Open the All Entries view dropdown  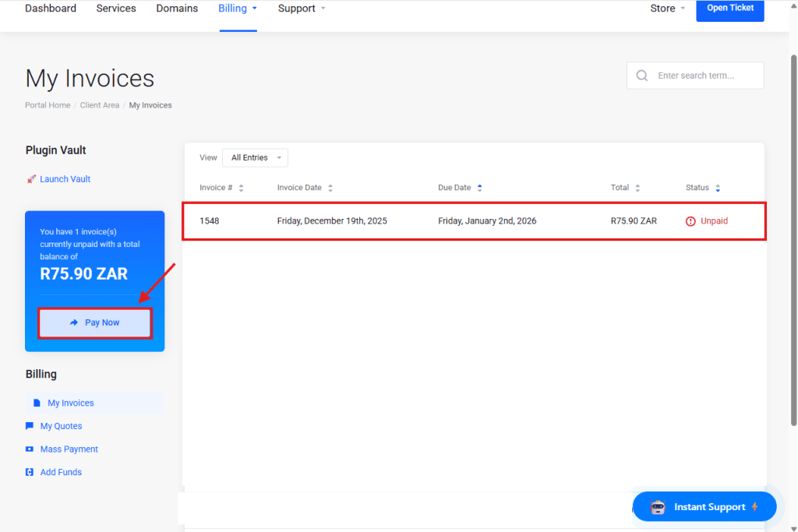[255, 158]
